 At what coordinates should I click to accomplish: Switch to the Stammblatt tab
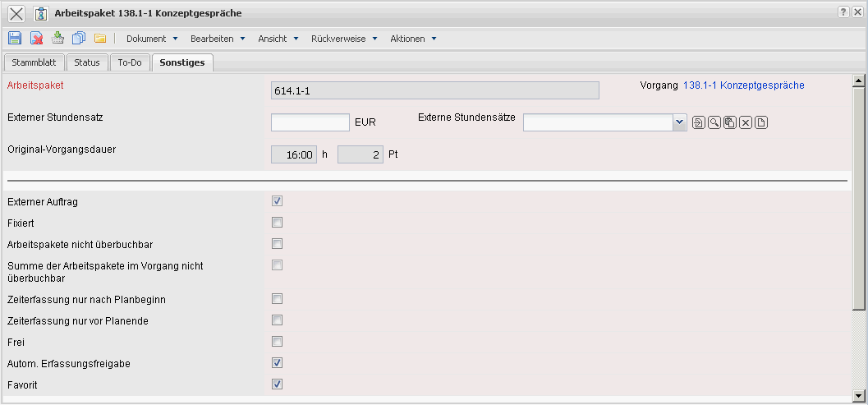tap(33, 62)
